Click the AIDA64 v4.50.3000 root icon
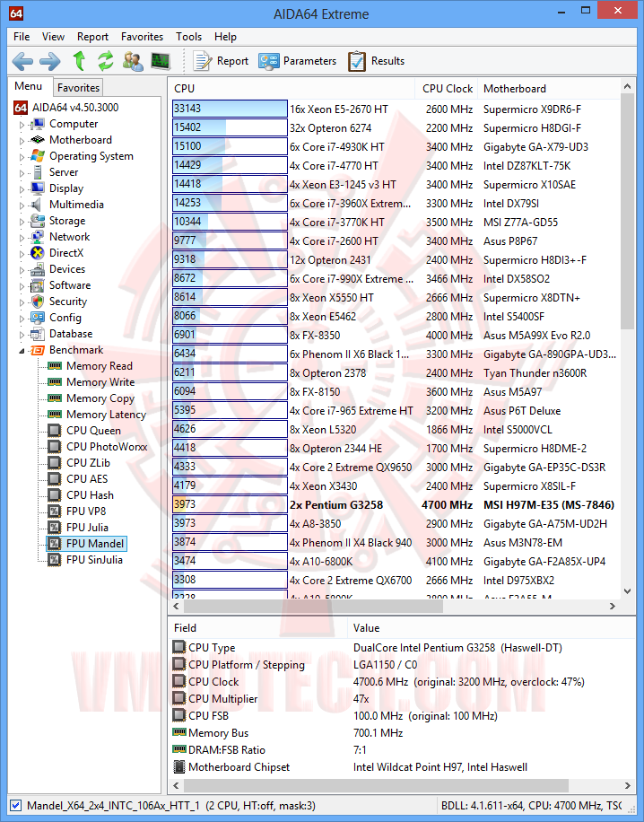644x822 pixels. [21, 108]
